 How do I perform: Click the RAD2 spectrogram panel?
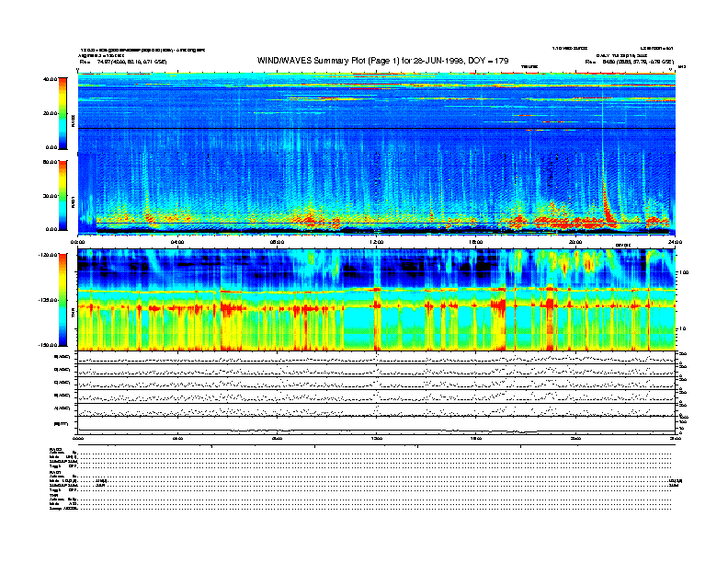click(x=377, y=112)
